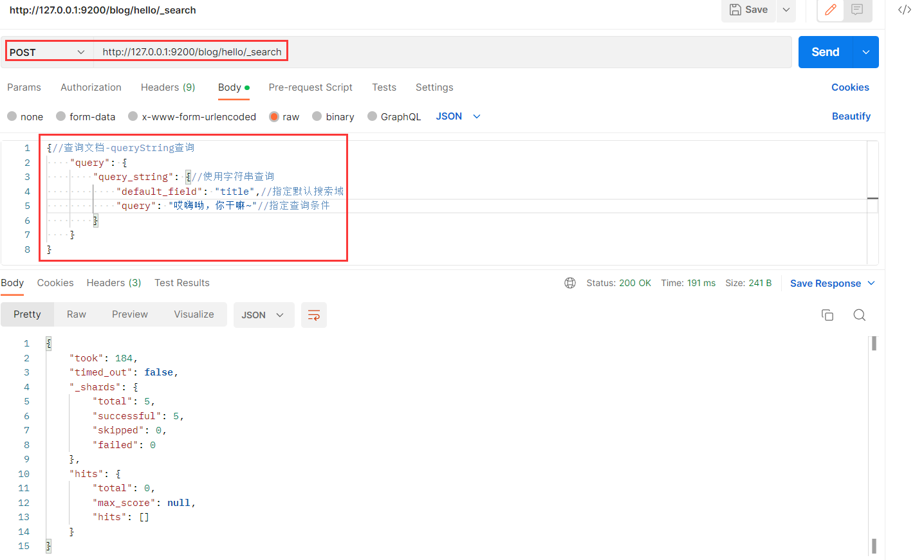The width and height of the screenshot is (924, 560).
Task: Show the code snippet icon
Action: pyautogui.click(x=905, y=10)
